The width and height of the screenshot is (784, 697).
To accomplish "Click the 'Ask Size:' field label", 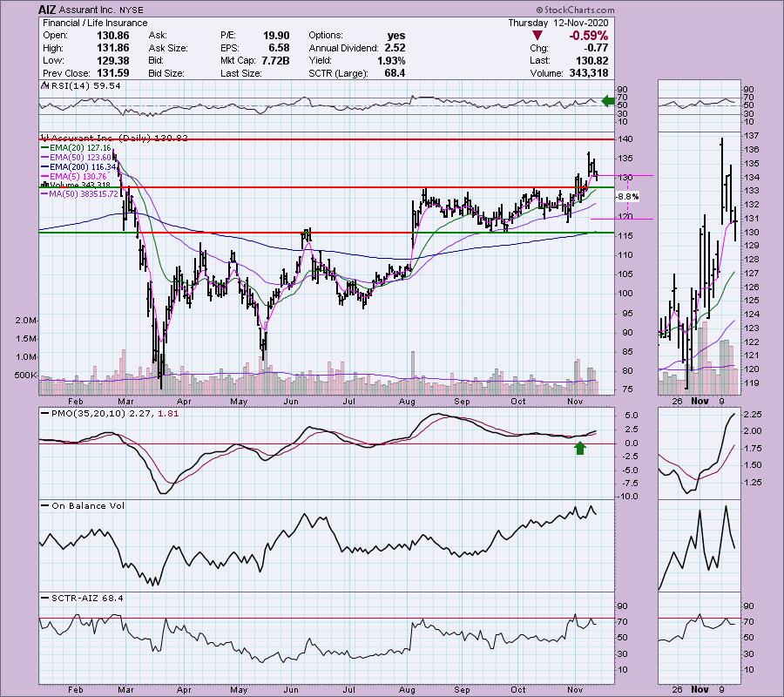I will (168, 48).
